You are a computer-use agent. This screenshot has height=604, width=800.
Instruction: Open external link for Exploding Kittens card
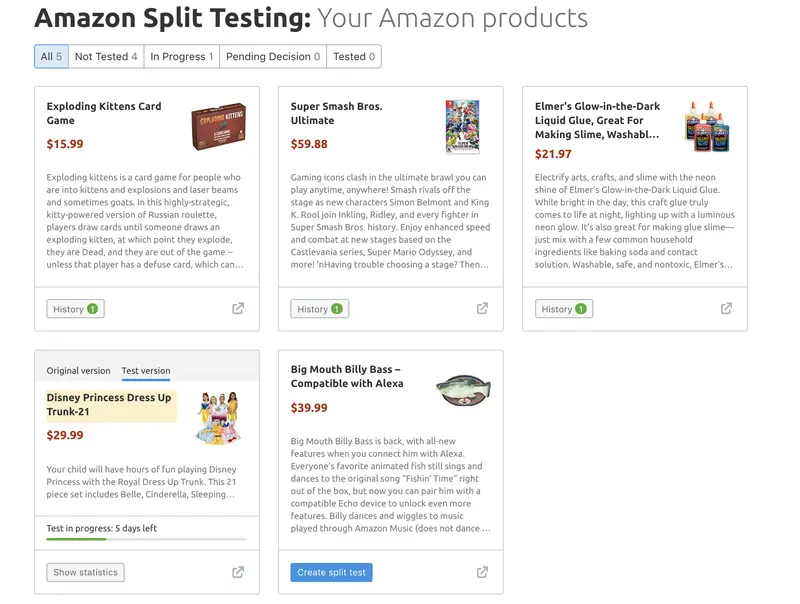[238, 309]
